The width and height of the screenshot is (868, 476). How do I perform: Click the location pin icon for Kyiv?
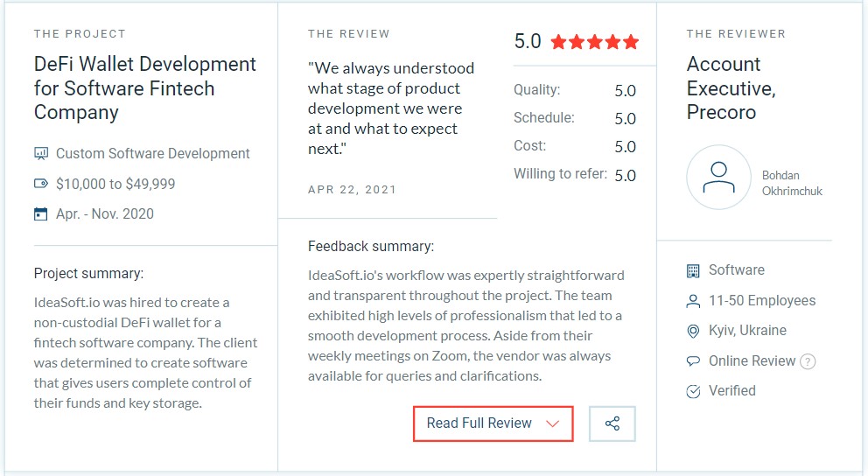coord(693,331)
